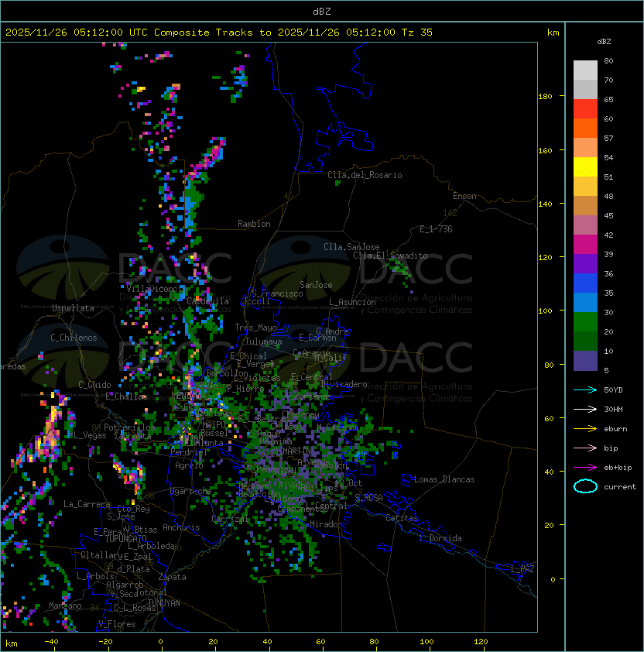Click the V_Flores map label
The image size is (644, 652).
coord(117,624)
